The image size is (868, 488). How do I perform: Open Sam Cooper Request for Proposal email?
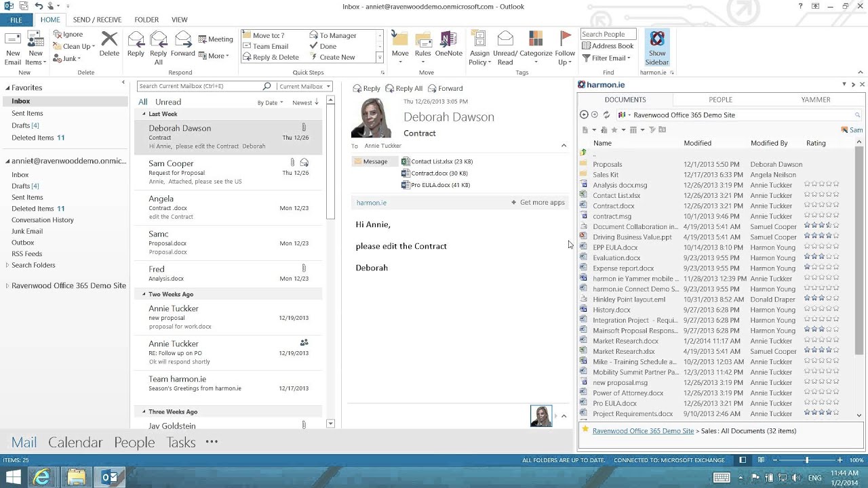point(229,172)
